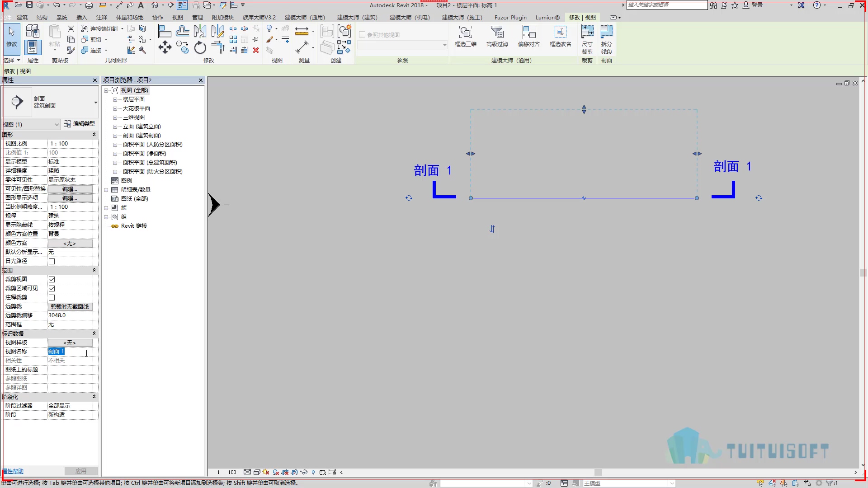The width and height of the screenshot is (868, 488).
Task: Open the 结构 ribbon tab
Action: (x=42, y=17)
